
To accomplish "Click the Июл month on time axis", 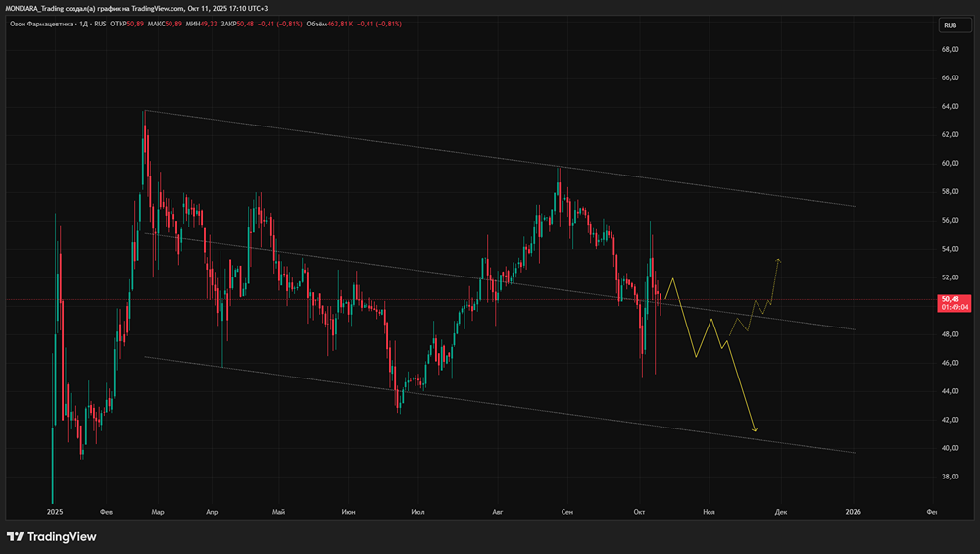I will [x=418, y=512].
